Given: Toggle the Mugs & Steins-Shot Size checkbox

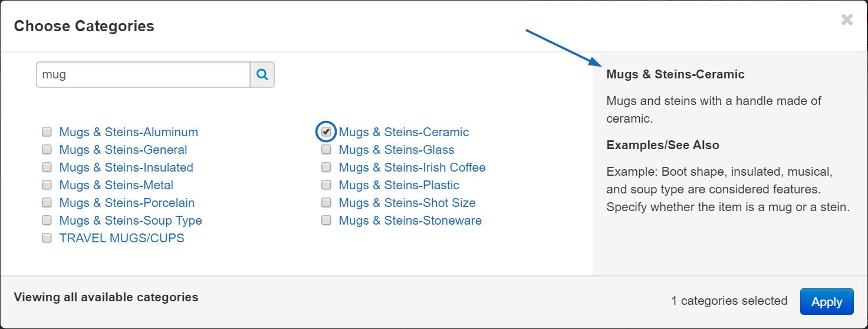Looking at the screenshot, I should click(326, 202).
